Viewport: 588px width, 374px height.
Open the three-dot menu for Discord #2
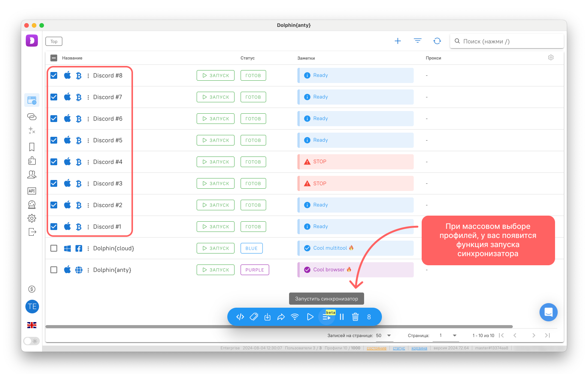point(88,205)
